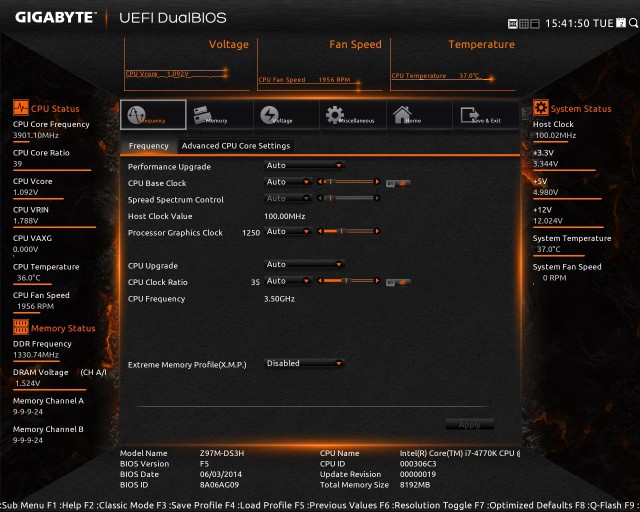Image resolution: width=640 pixels, height=512 pixels.
Task: Click the Memory Status chip icon
Action: tap(21, 327)
